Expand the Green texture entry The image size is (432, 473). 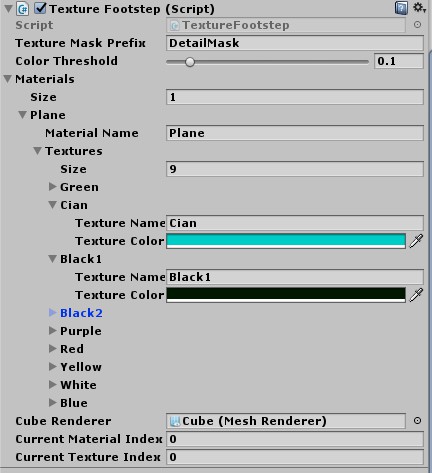(52, 187)
